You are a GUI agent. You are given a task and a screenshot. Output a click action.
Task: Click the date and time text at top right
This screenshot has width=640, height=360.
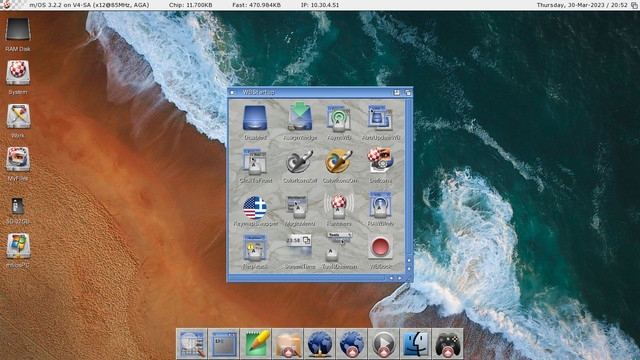point(582,5)
